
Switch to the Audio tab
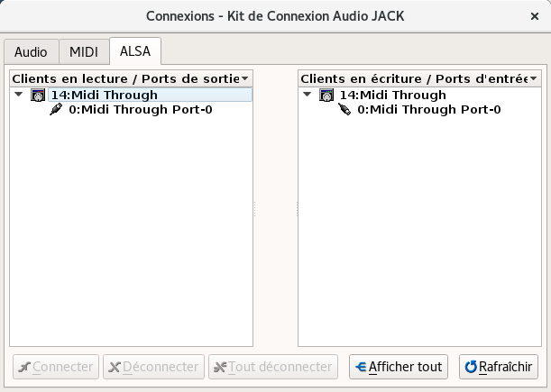tap(31, 51)
